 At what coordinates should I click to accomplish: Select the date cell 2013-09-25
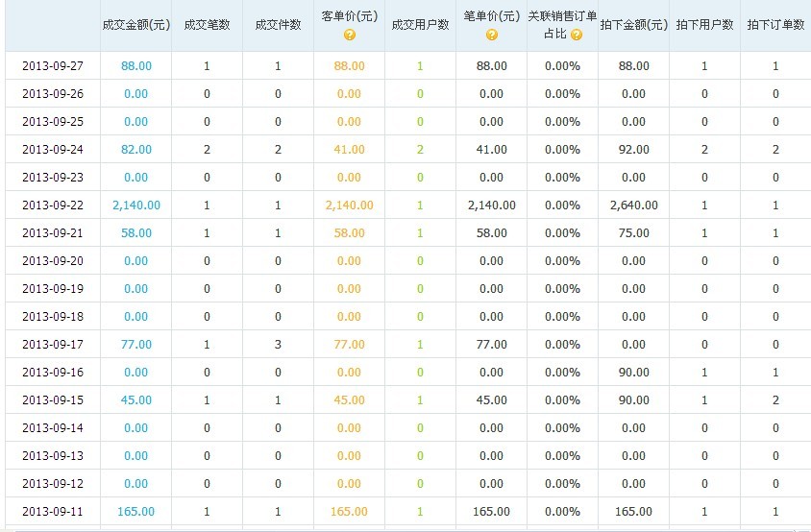click(x=53, y=122)
